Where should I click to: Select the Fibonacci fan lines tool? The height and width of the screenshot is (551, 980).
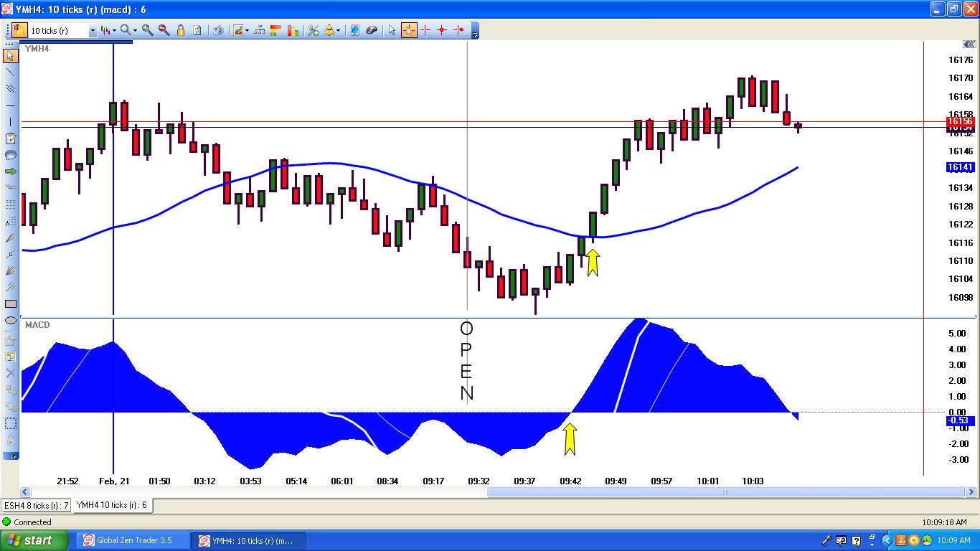10,270
